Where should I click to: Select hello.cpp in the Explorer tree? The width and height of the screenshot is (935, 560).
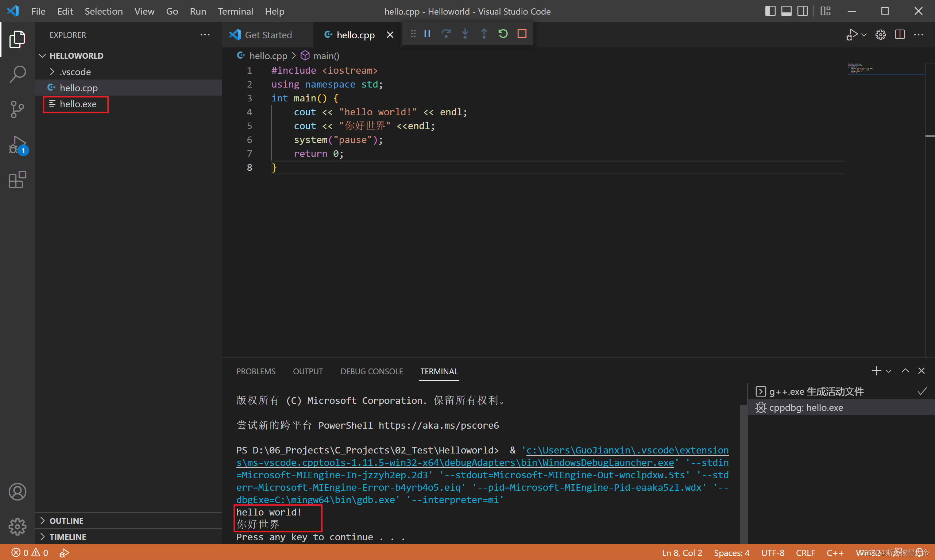point(128,88)
